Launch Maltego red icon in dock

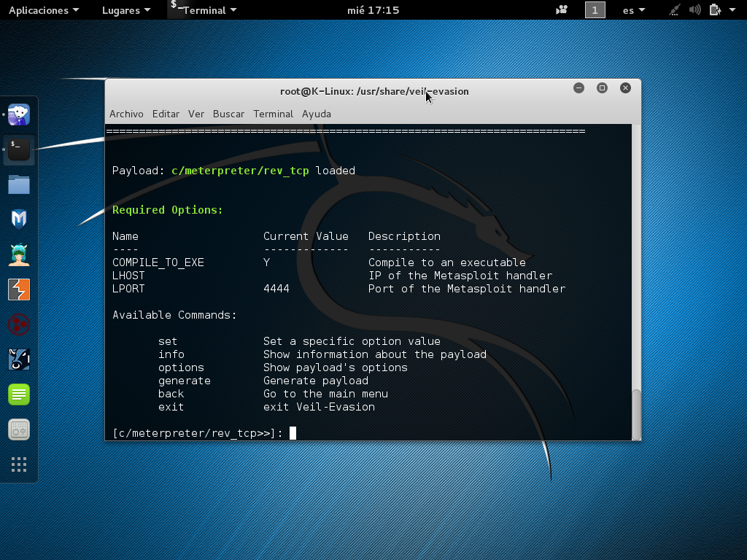click(19, 324)
